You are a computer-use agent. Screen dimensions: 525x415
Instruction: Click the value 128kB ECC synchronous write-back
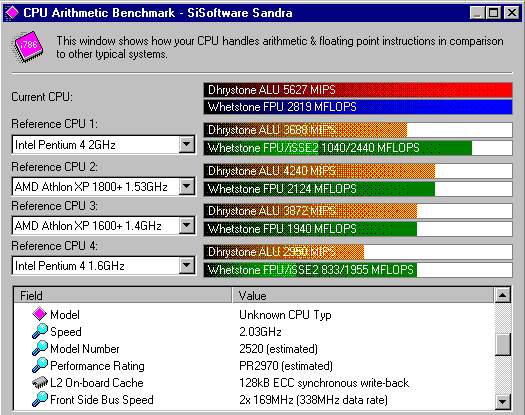324,383
